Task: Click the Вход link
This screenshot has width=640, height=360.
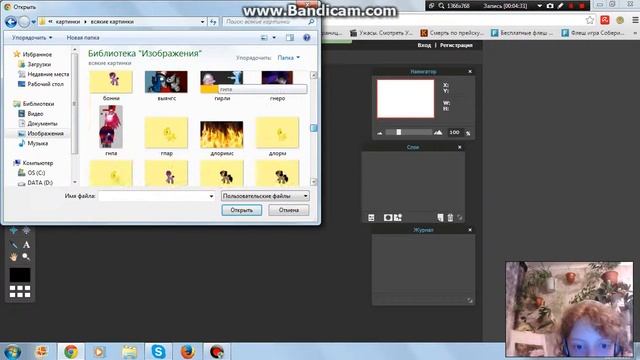Action: [x=424, y=45]
